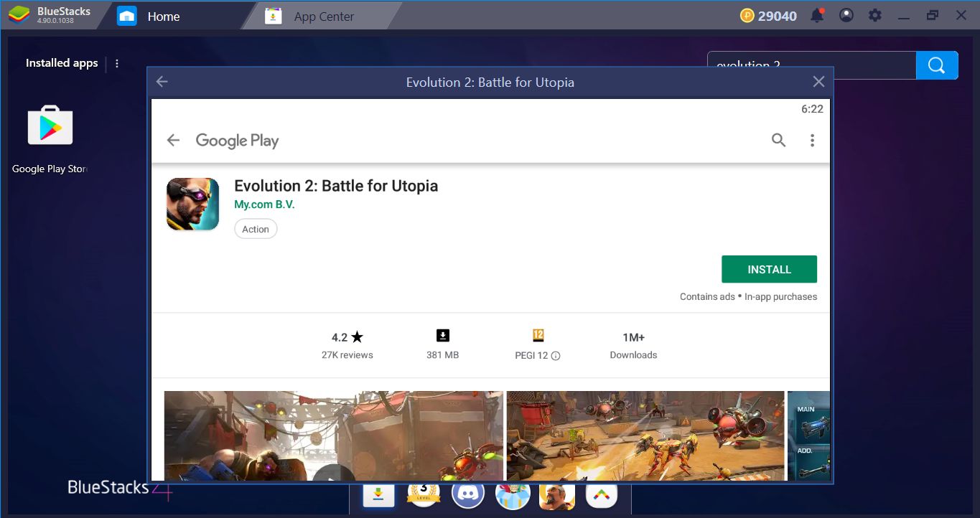Open the colorful character dock icon
Image resolution: width=980 pixels, height=518 pixels.
click(x=513, y=494)
